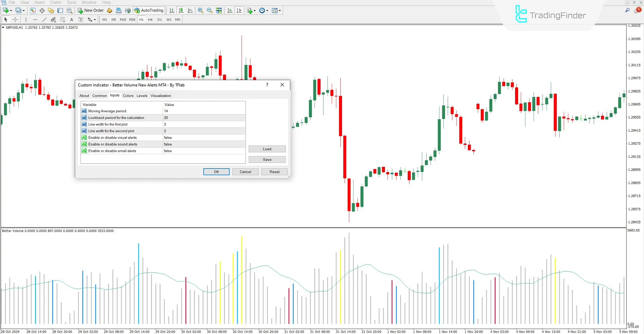
Task: Click the Zoom Out magnifier icon
Action: 210,10
